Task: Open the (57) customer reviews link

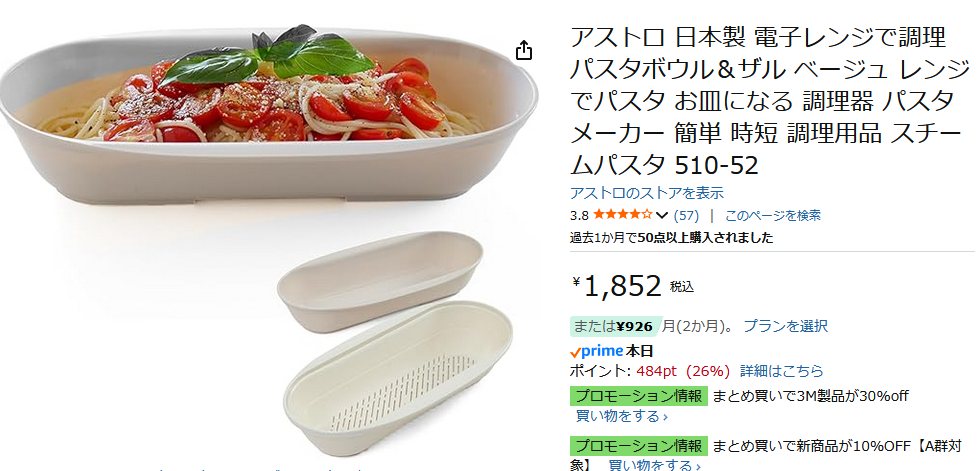Action: (x=686, y=215)
